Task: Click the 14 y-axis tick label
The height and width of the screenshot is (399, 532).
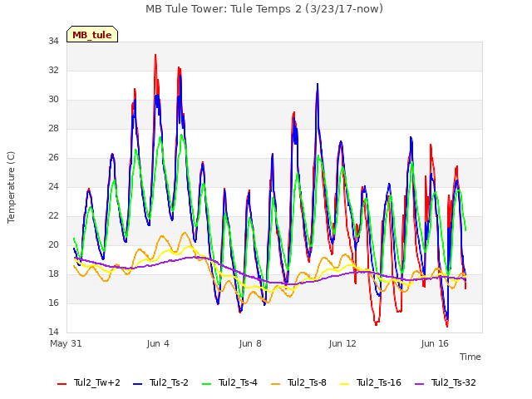Action: [53, 332]
